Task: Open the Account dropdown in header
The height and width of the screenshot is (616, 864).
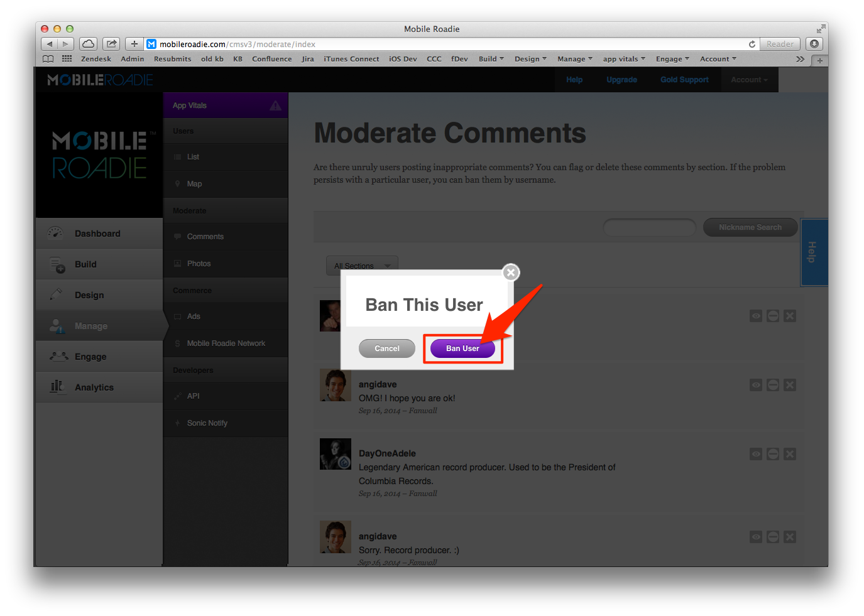Action: pos(750,80)
